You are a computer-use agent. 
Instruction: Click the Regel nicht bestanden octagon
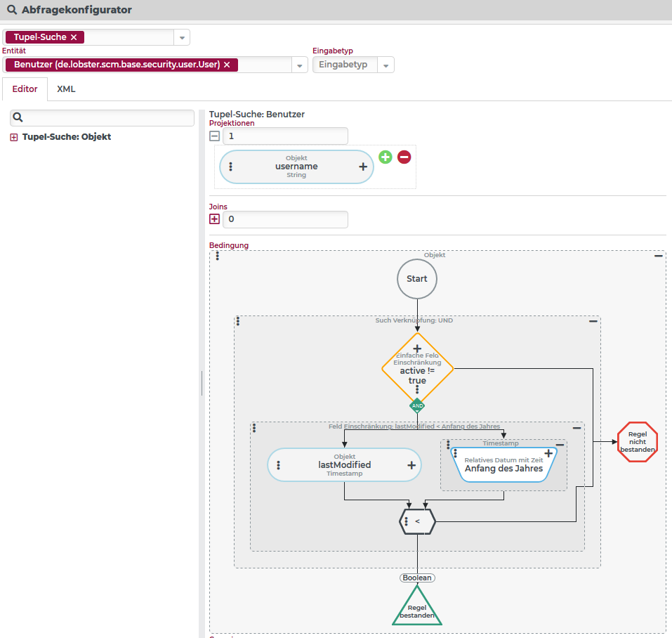click(x=638, y=442)
